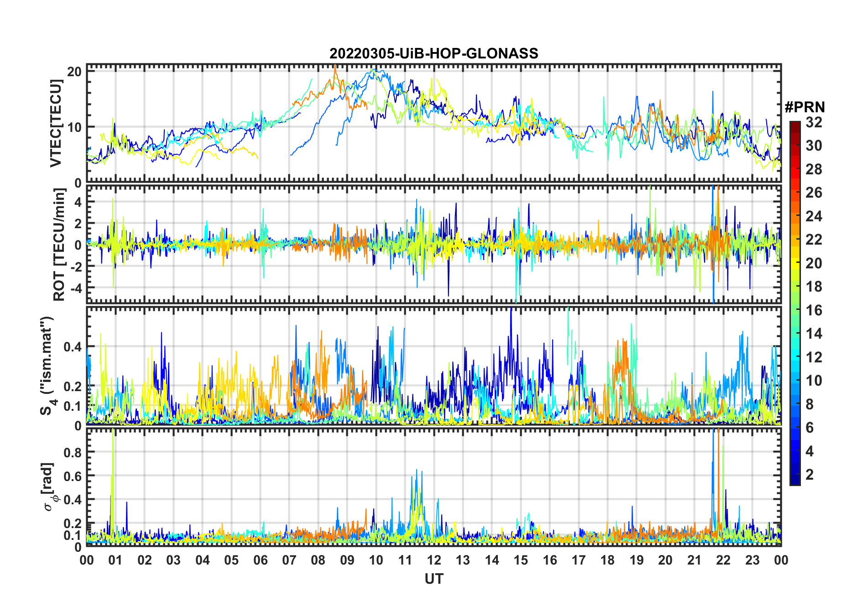Click the 0.6 tick on the σφ axis
Image resolution: width=868 pixels, height=607 pixels.
point(73,476)
